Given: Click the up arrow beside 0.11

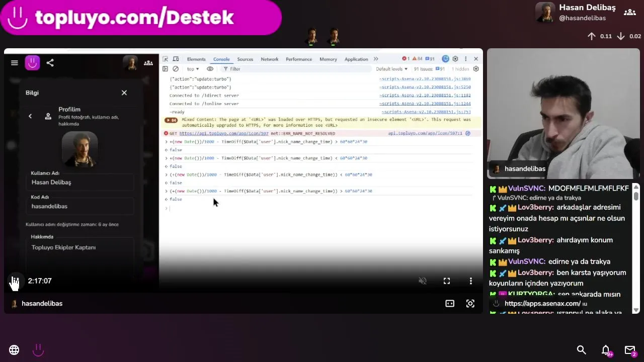Looking at the screenshot, I should [592, 36].
